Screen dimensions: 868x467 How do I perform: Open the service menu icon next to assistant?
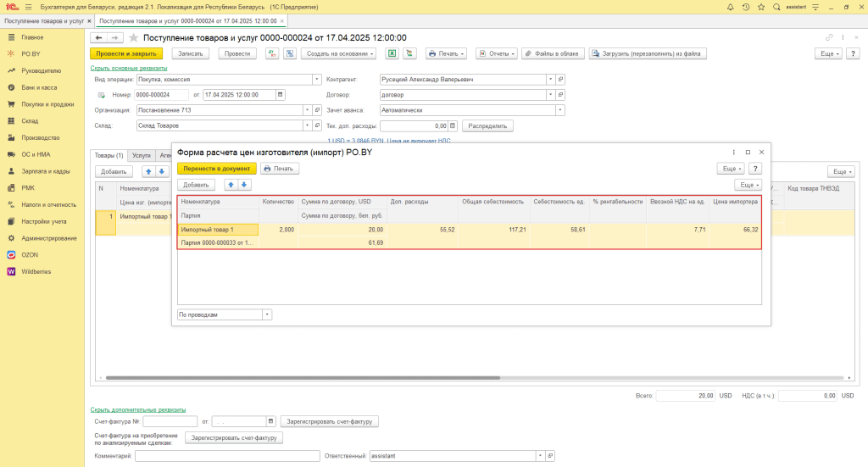(815, 7)
